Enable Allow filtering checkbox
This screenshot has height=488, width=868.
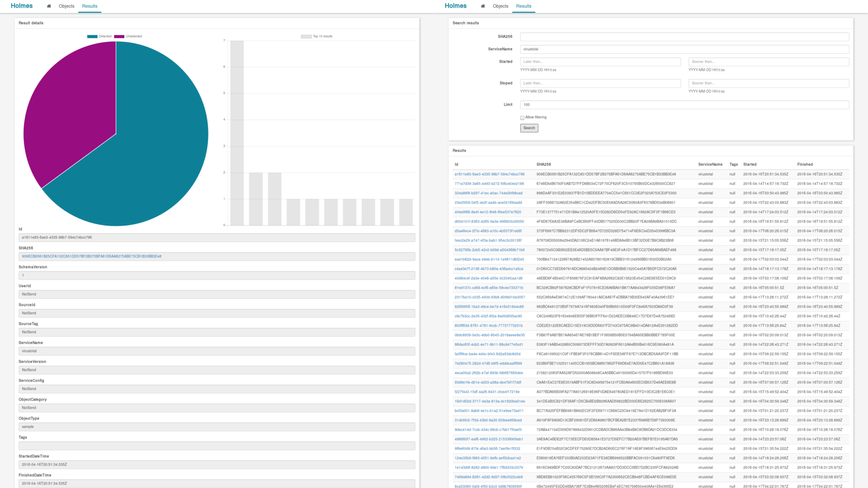click(x=522, y=118)
